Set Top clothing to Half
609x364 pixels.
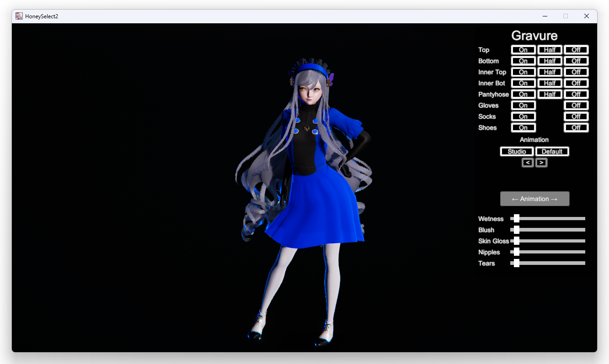550,50
